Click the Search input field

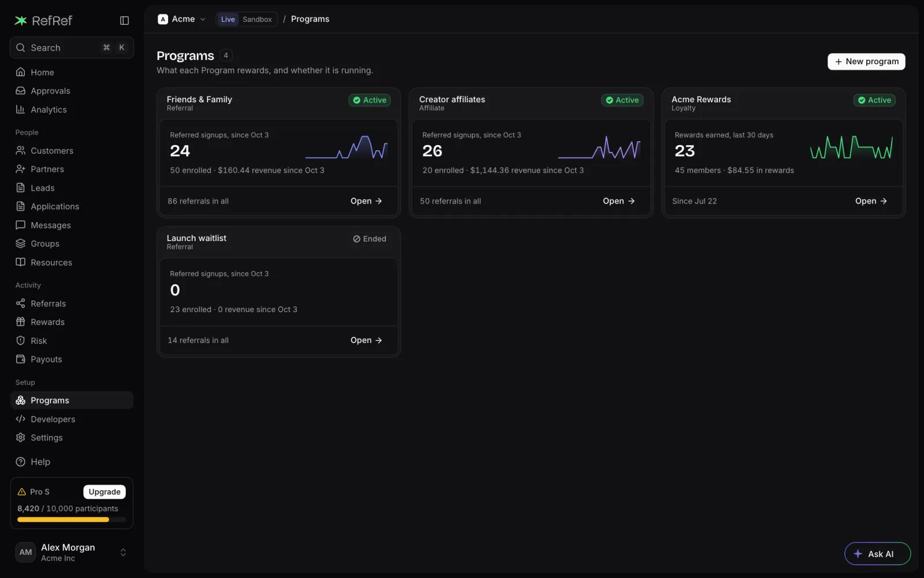point(72,47)
